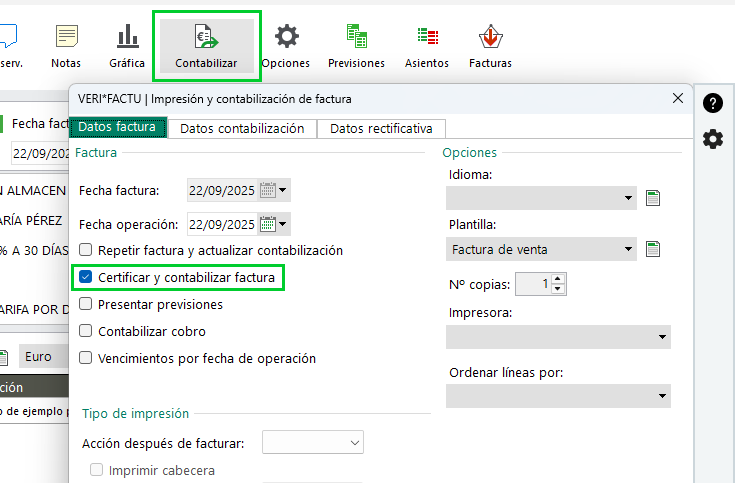Click the Contabilizar toolbar button

(207, 46)
